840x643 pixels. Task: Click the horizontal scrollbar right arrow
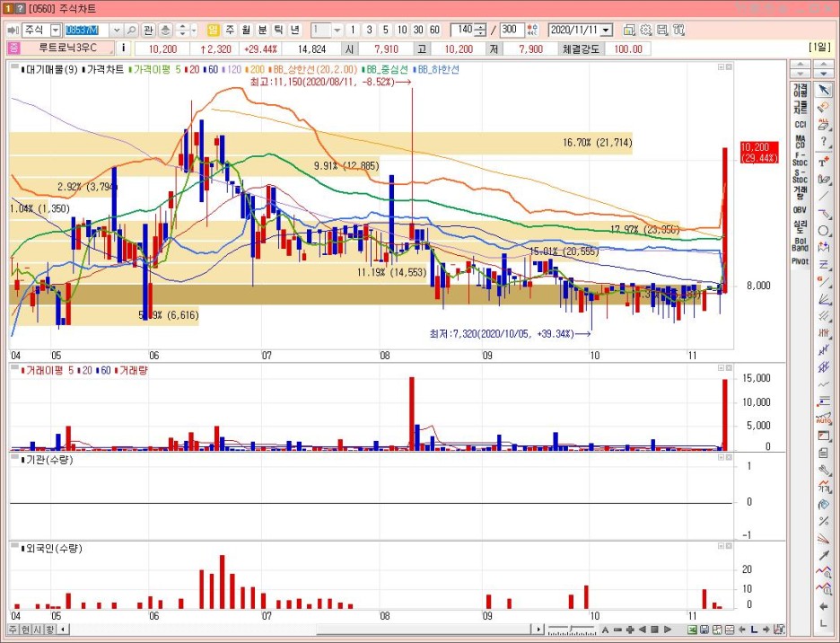(x=538, y=630)
